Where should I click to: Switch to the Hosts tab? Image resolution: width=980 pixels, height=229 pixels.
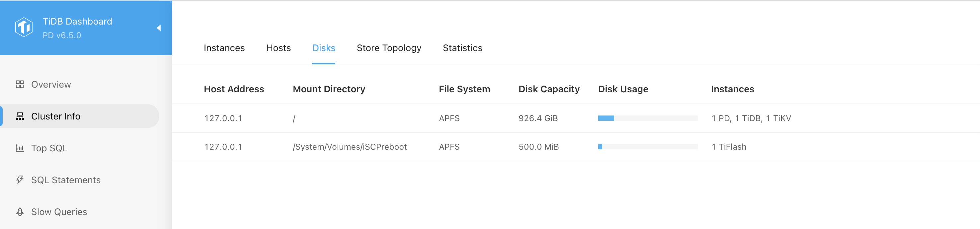pos(279,48)
